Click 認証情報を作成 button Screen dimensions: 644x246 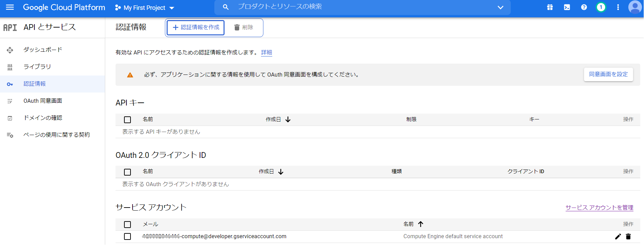pos(196,28)
